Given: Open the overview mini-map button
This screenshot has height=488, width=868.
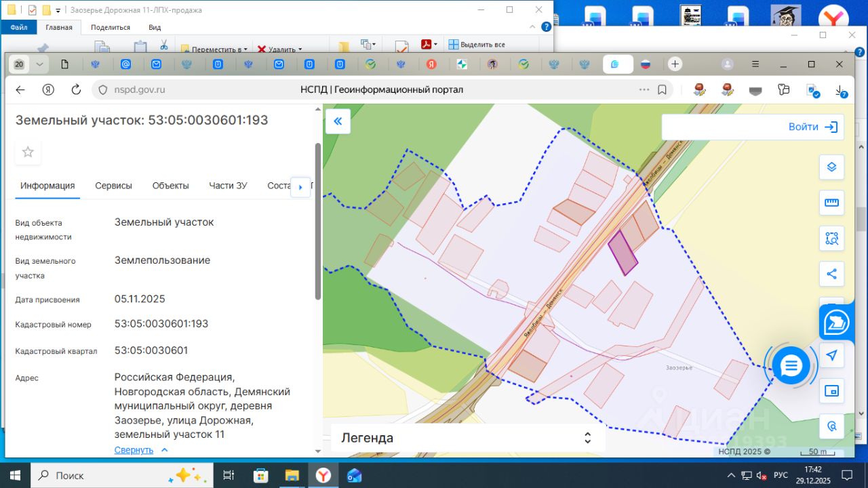Looking at the screenshot, I should coord(831,391).
